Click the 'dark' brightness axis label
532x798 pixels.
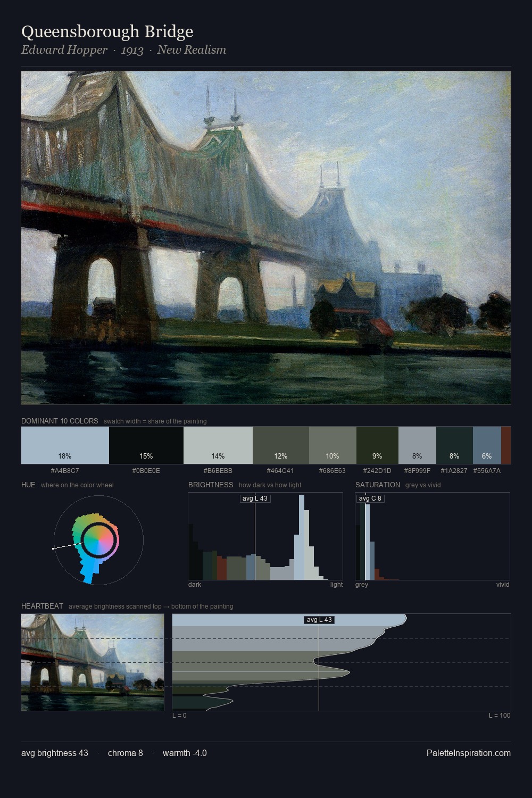pos(195,584)
